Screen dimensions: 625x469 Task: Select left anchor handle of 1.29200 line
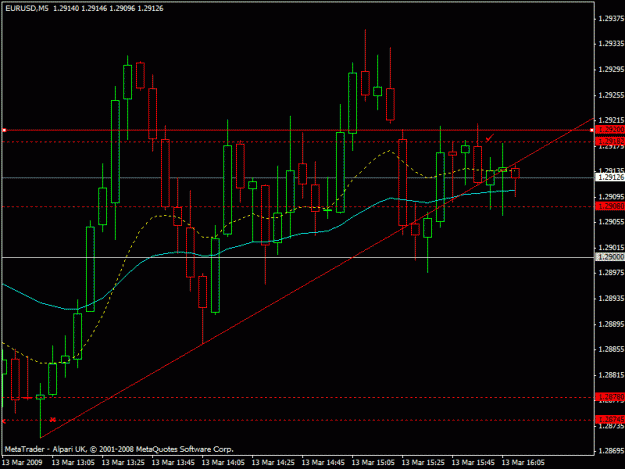coord(4,130)
